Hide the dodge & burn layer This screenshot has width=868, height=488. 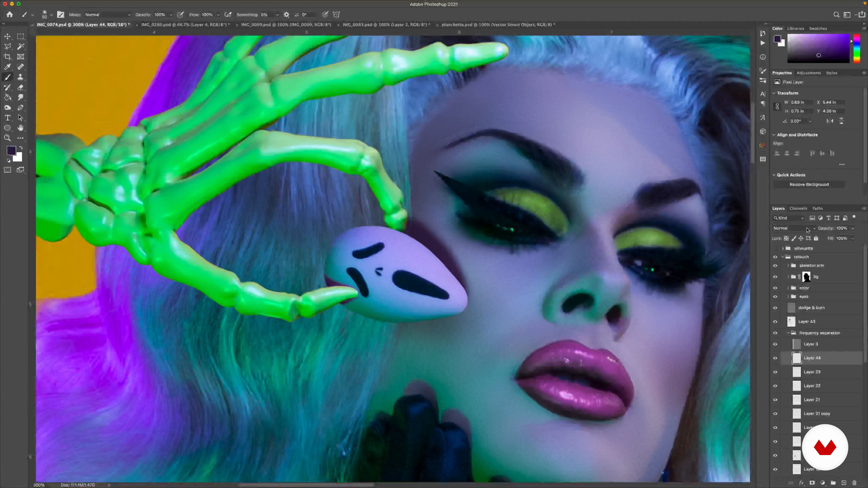click(775, 308)
